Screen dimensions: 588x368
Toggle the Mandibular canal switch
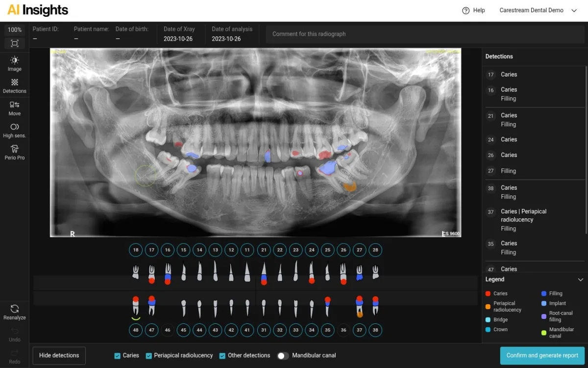pyautogui.click(x=283, y=356)
